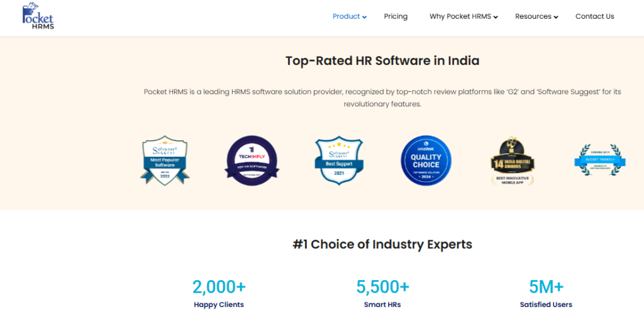
Task: Click the Techimply Top HR Software badge
Action: 252,160
